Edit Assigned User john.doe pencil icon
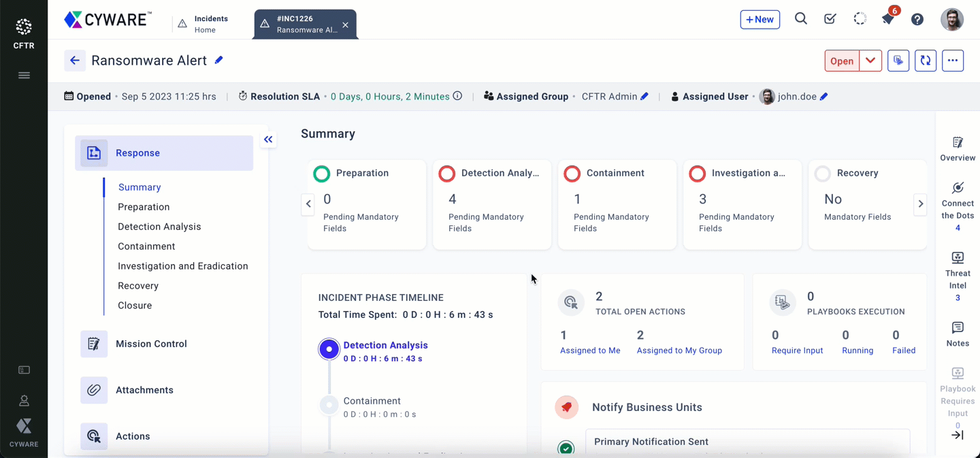Screen dimensions: 980x458 [824, 97]
